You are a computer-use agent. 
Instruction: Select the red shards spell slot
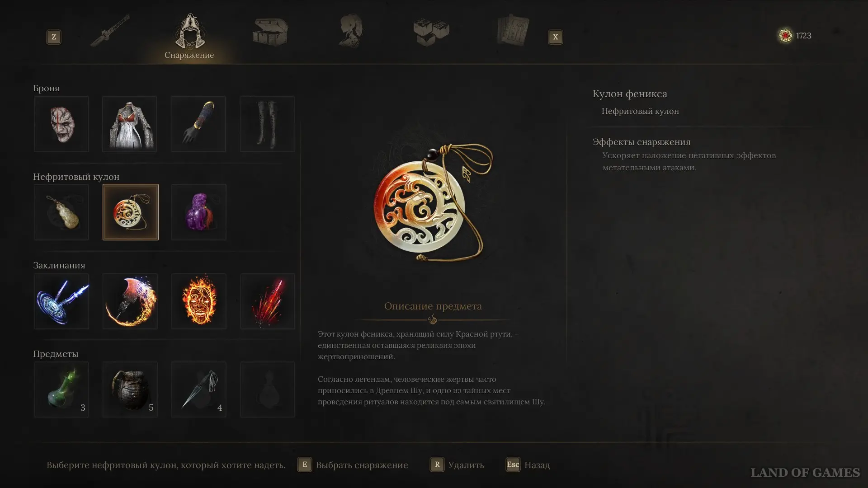pyautogui.click(x=268, y=301)
